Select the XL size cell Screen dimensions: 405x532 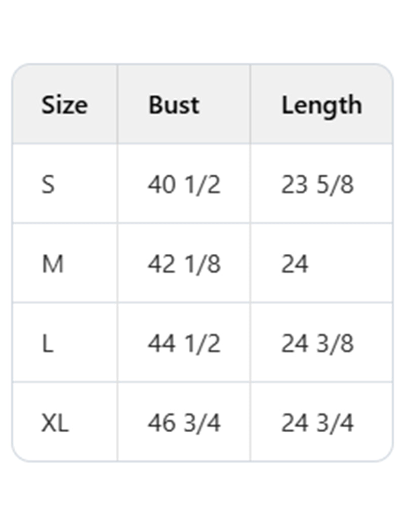[55, 423]
